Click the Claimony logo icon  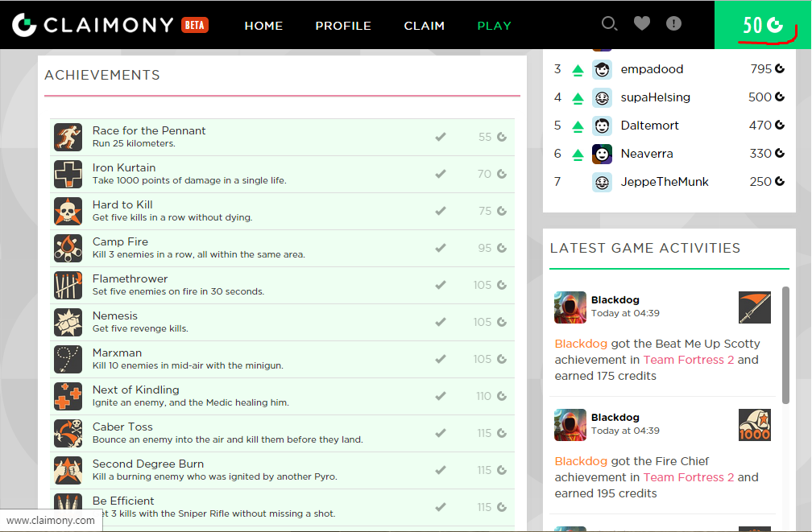(x=24, y=25)
